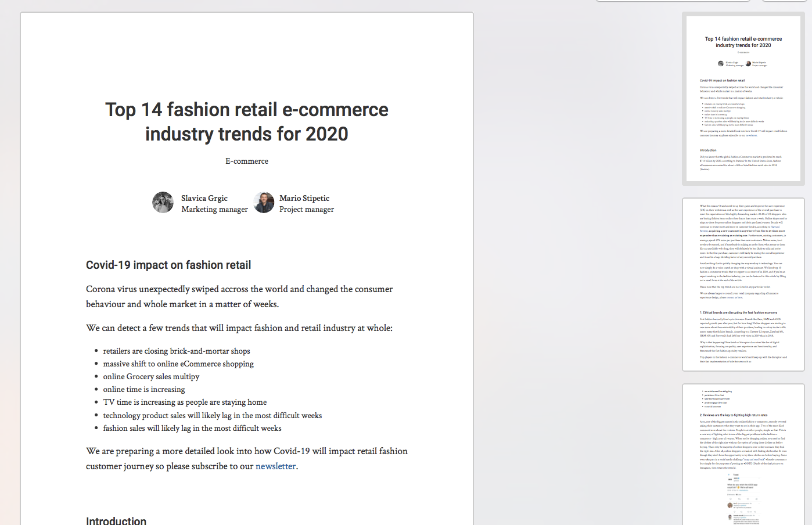Click the E-commerce category label
The image size is (812, 525).
pos(247,161)
